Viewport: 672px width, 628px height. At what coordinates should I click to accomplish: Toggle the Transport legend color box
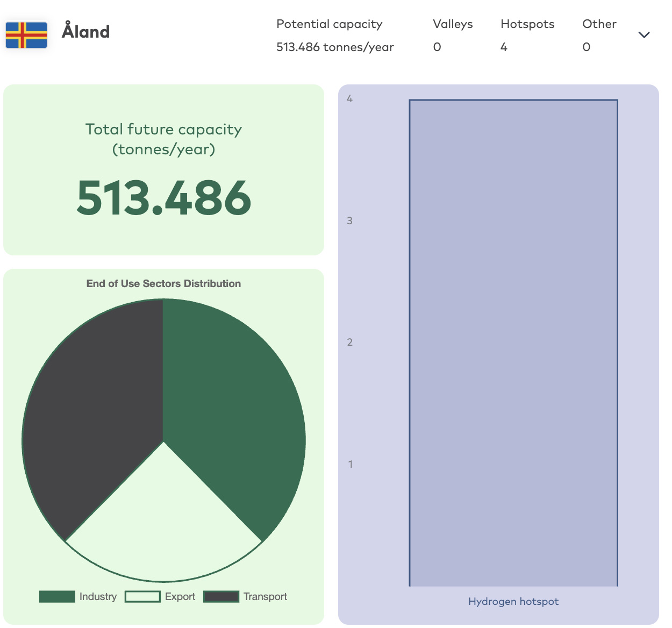pos(221,597)
